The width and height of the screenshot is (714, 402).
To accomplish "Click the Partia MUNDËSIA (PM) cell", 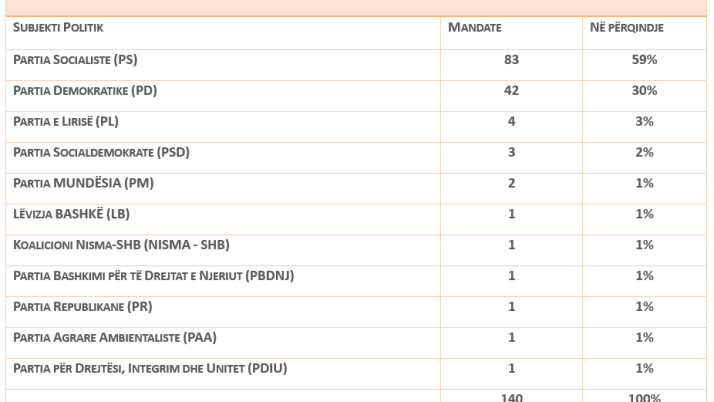I will pos(83,183).
